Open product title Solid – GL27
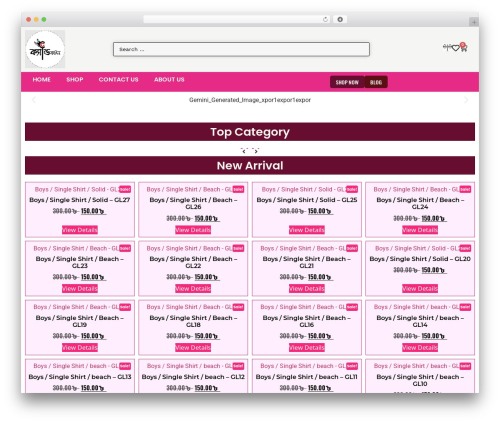500x423 pixels. (x=80, y=200)
